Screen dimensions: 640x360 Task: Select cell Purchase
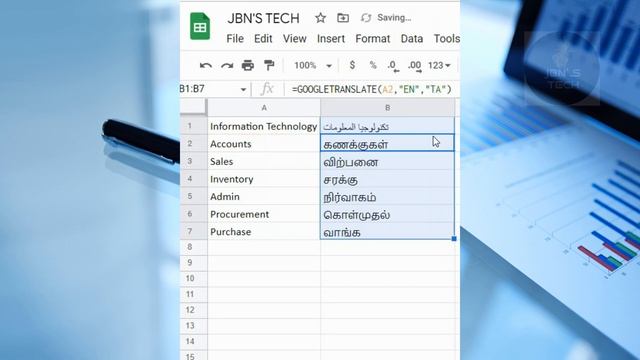(x=264, y=231)
